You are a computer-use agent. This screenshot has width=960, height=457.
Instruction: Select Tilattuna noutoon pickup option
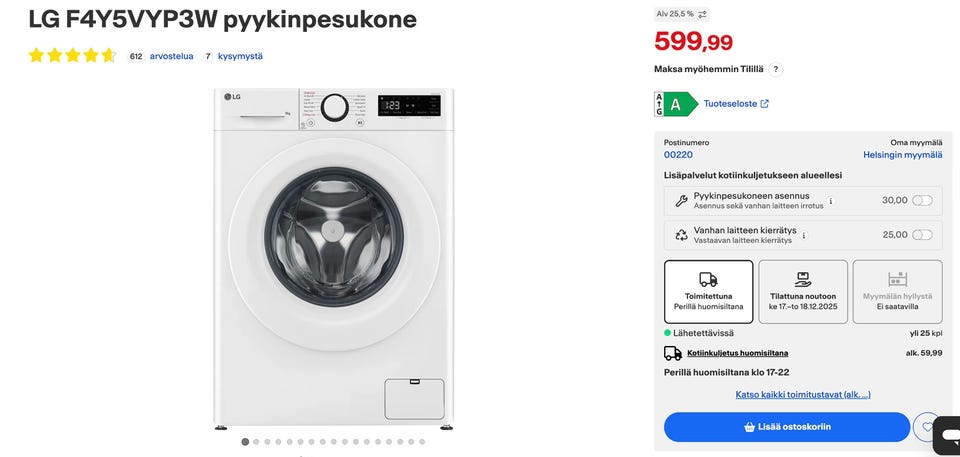click(x=802, y=292)
